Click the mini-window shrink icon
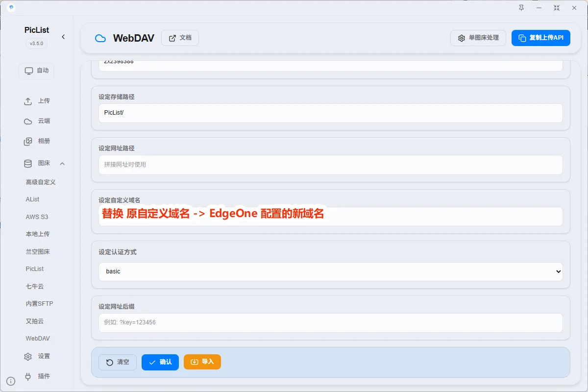The width and height of the screenshot is (588, 392). tap(557, 8)
